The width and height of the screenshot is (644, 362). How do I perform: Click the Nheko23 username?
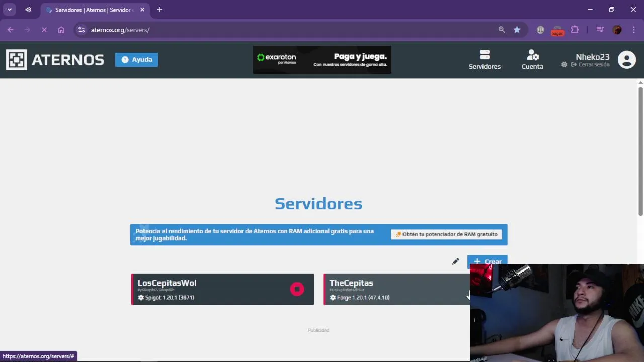tap(592, 57)
